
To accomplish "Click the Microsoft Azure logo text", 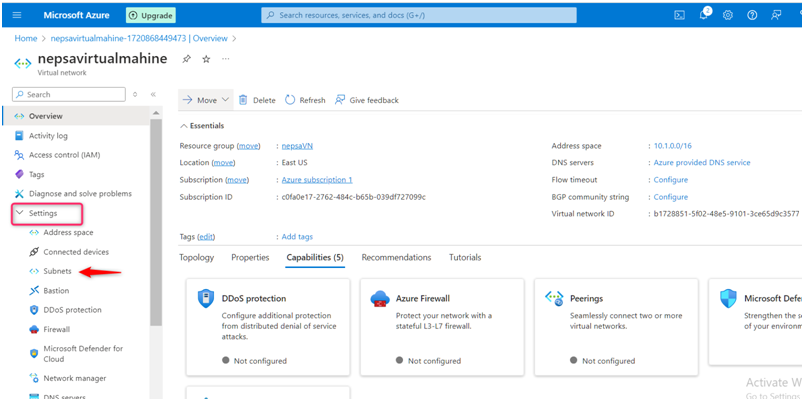I will point(76,15).
